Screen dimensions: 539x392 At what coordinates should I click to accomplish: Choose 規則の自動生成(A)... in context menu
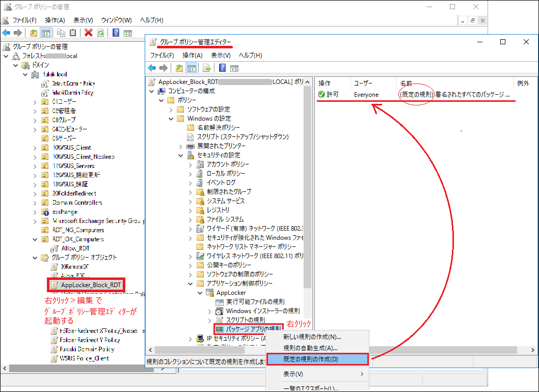tap(310, 348)
